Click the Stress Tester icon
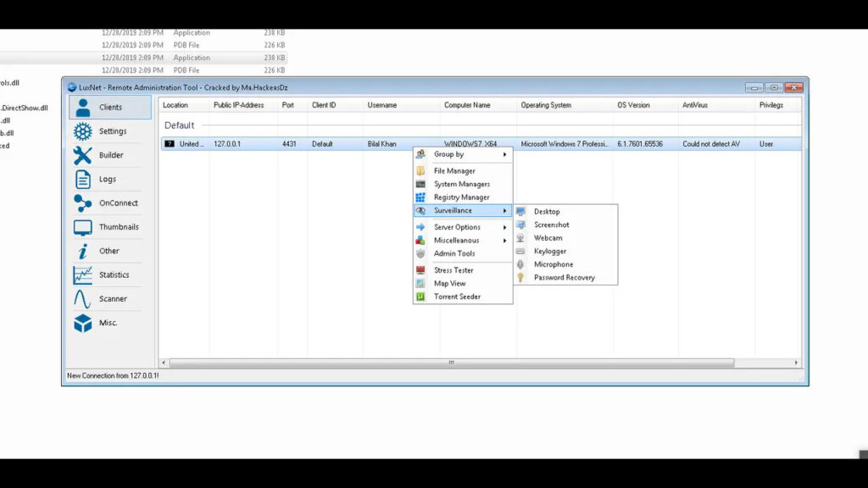Screen dimensions: 868x488 [420, 270]
